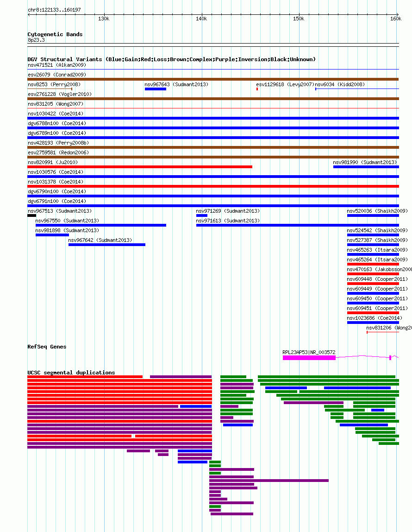This screenshot has height=532, width=412.
Task: Click the 160k ruler tick label
Action: coord(396,19)
